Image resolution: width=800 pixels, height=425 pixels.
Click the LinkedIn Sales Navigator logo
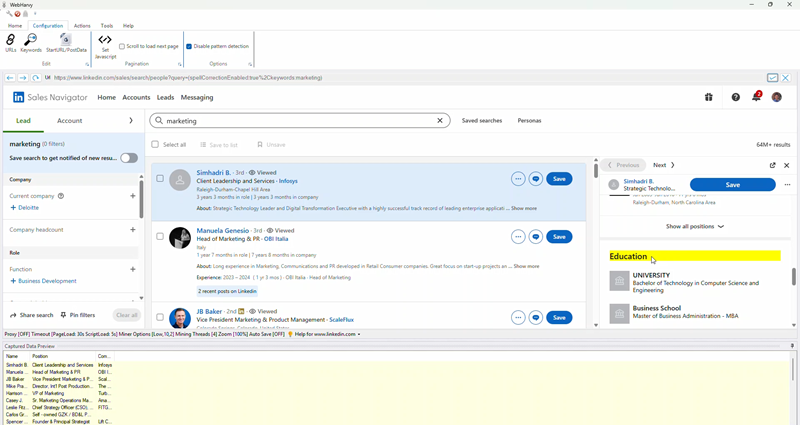[x=50, y=97]
